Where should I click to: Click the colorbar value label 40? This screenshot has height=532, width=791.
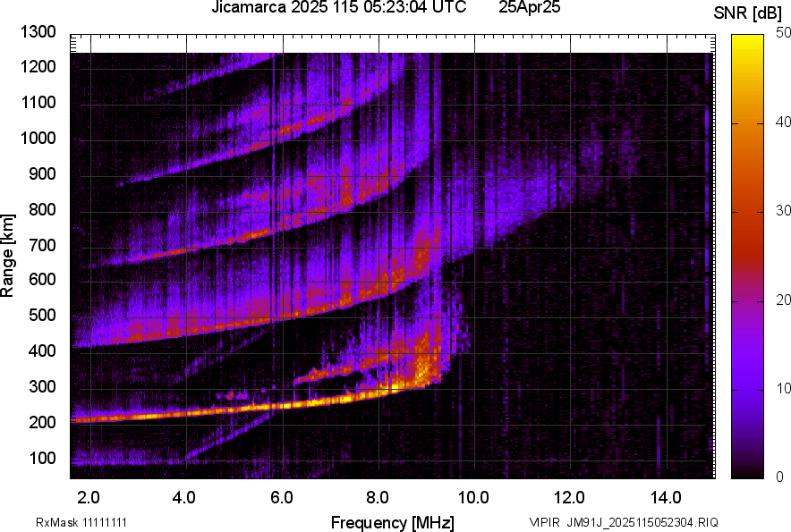coord(783,122)
